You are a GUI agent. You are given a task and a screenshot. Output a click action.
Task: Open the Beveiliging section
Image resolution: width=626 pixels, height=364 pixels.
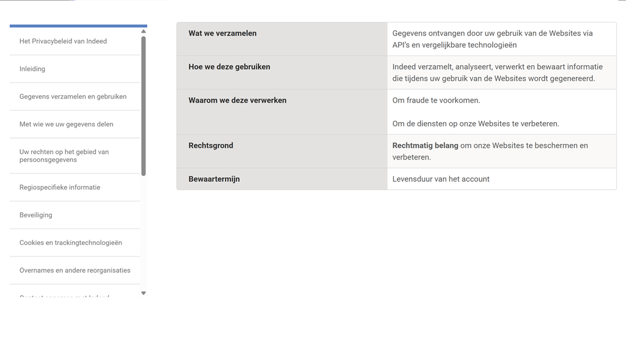(x=35, y=215)
